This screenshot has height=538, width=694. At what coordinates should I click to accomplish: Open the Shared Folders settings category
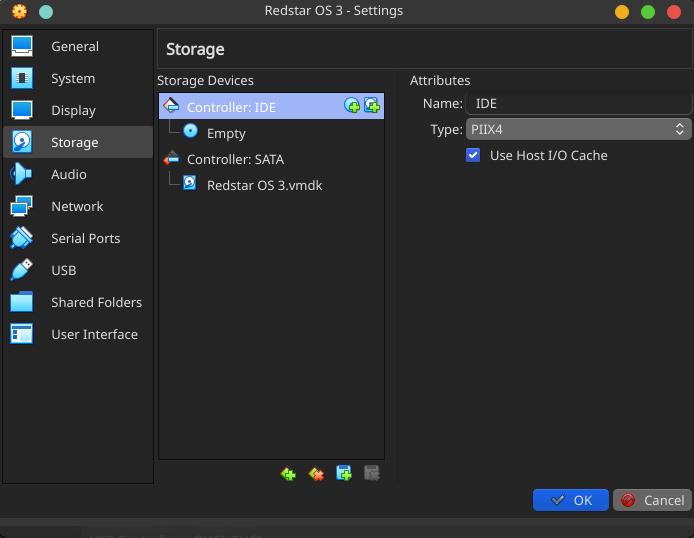click(78, 302)
